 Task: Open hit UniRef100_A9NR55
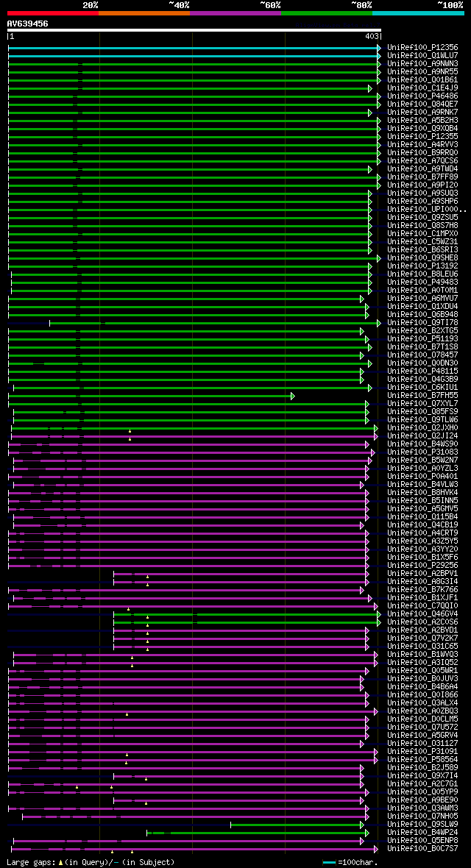tap(422, 72)
